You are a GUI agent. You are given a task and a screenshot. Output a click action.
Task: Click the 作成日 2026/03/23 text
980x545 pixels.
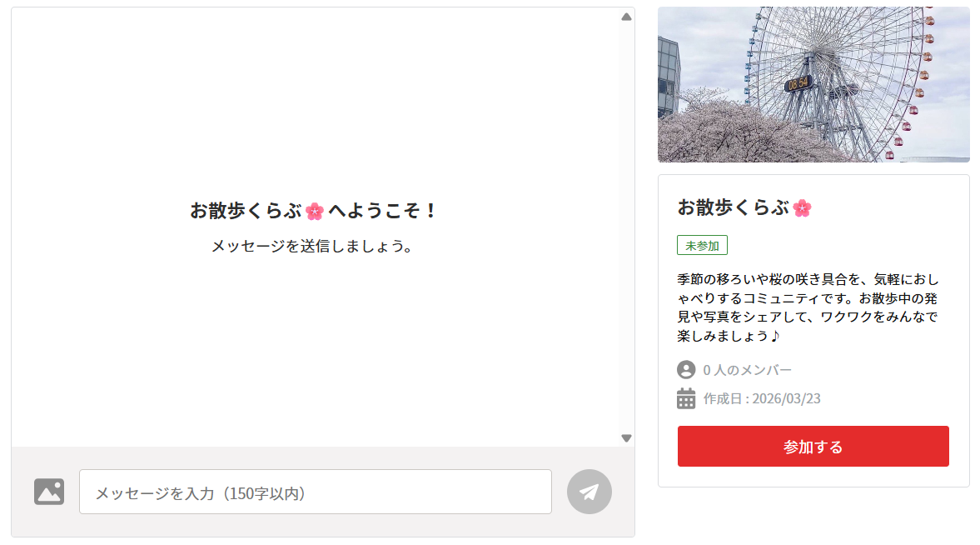tap(762, 398)
